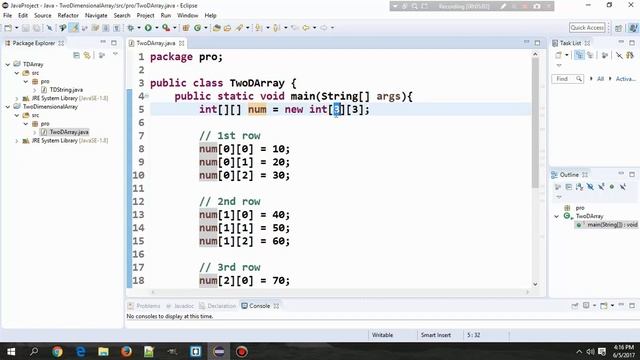Select the Java perspective icon

pos(633,28)
